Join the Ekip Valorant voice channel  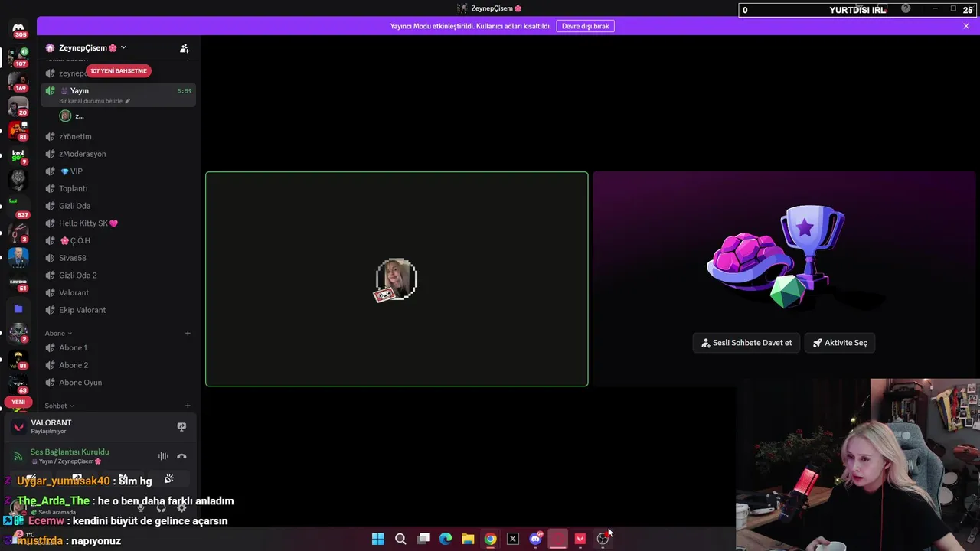[x=117, y=310]
